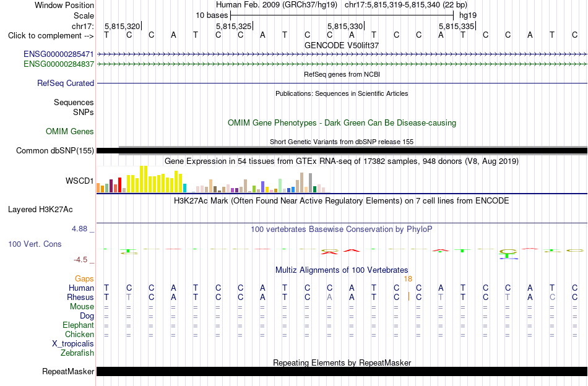Click the orange 18 gap marker
This screenshot has width=588, height=386.
point(408,279)
